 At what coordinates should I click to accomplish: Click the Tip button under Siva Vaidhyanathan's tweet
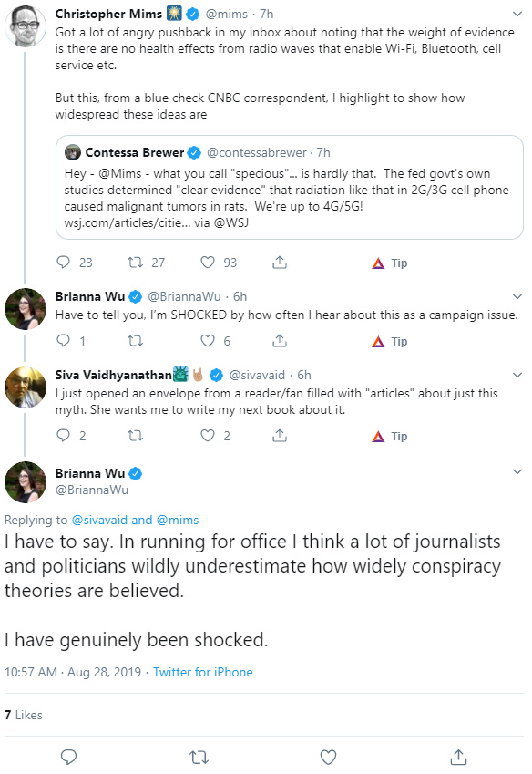pos(390,437)
